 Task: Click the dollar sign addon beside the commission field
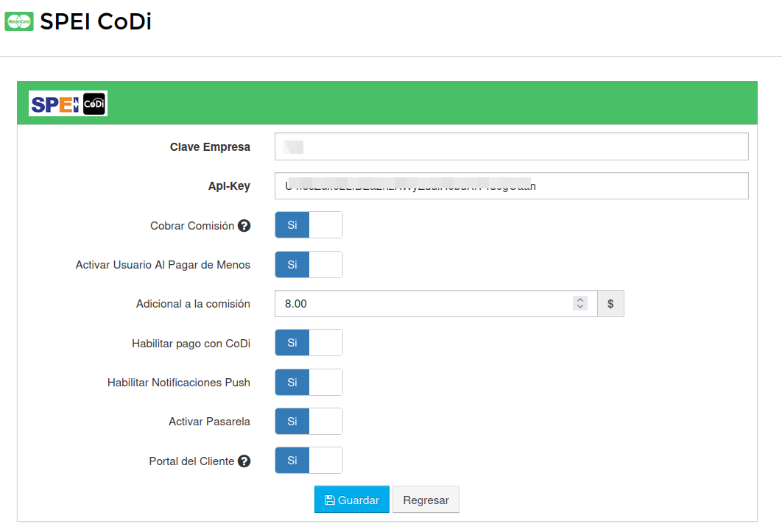tap(610, 304)
